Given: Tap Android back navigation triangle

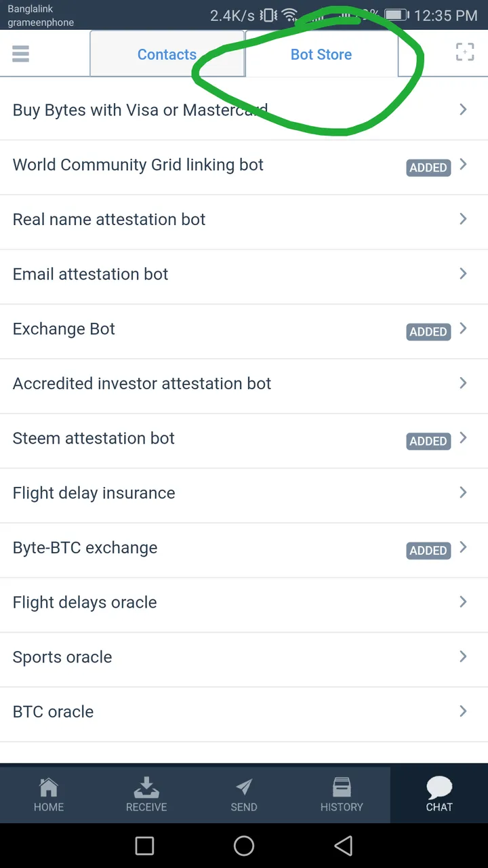Looking at the screenshot, I should coord(344,846).
